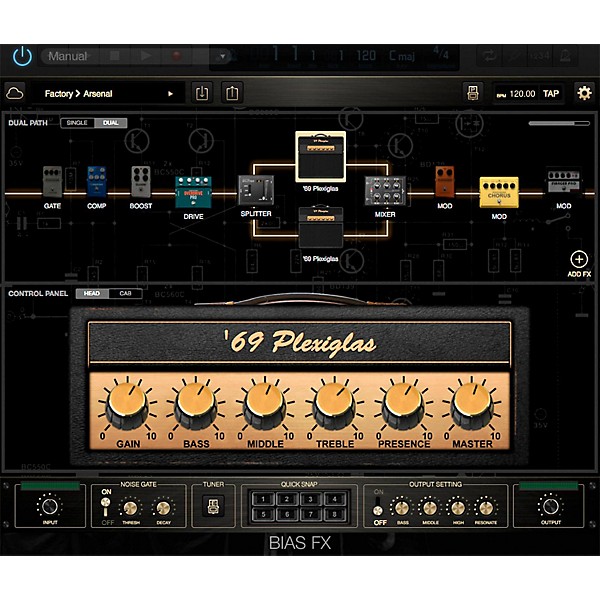Toggle the Noise Gate on/off switch
600x600 pixels.
107,507
